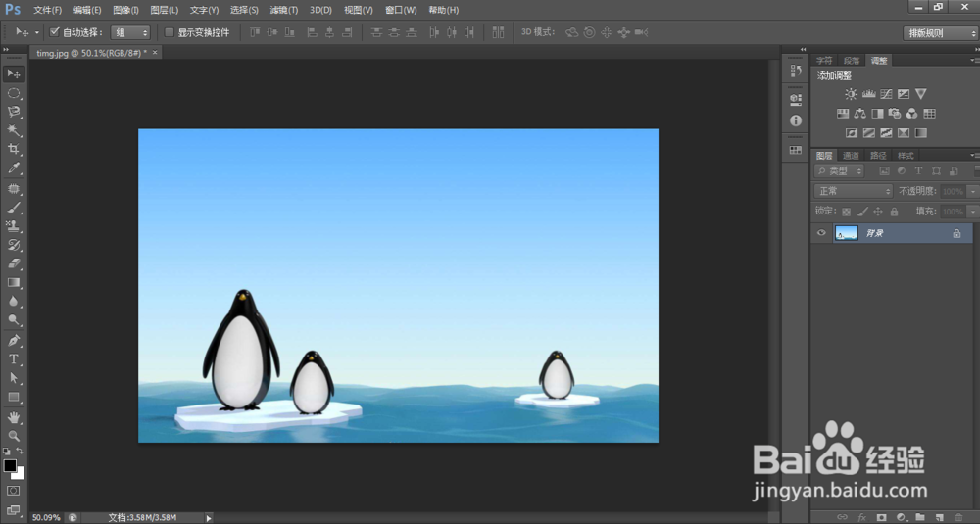Open the 文件(F) menu

pos(47,10)
